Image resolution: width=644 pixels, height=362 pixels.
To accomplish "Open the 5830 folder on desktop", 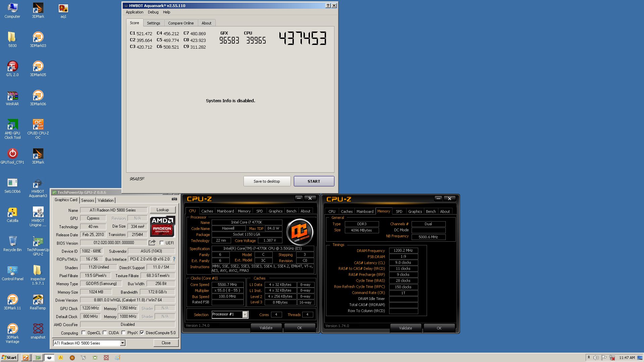I will click(12, 40).
